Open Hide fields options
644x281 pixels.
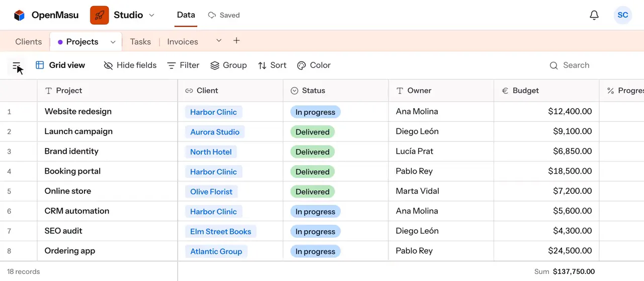pyautogui.click(x=130, y=65)
